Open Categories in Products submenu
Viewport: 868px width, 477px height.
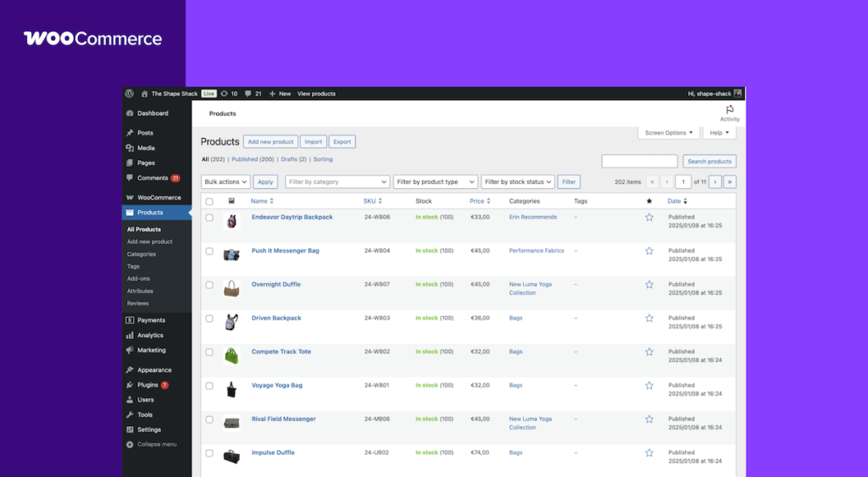tap(142, 254)
